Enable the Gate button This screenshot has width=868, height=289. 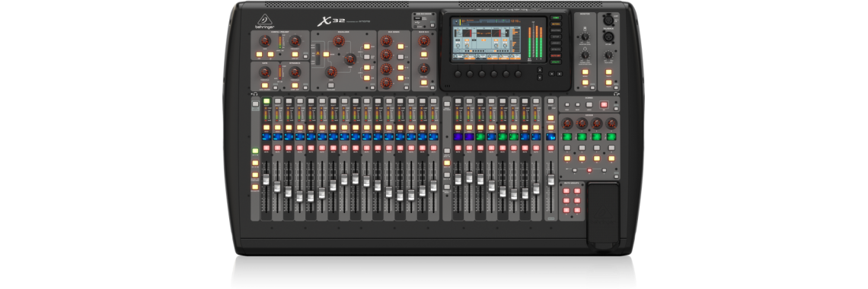[x=265, y=86]
